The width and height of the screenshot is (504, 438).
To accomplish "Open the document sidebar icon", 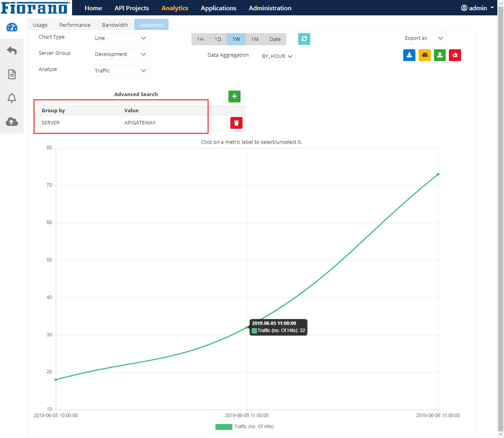I will click(12, 74).
